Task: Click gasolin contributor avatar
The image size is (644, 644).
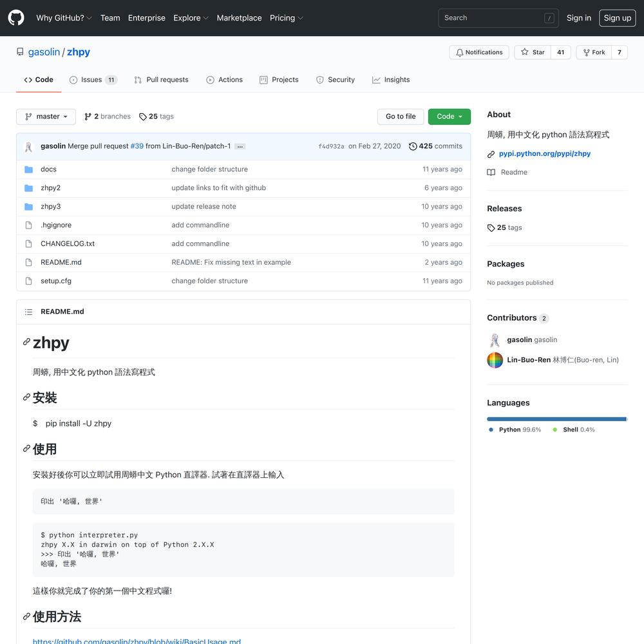Action: coord(495,340)
